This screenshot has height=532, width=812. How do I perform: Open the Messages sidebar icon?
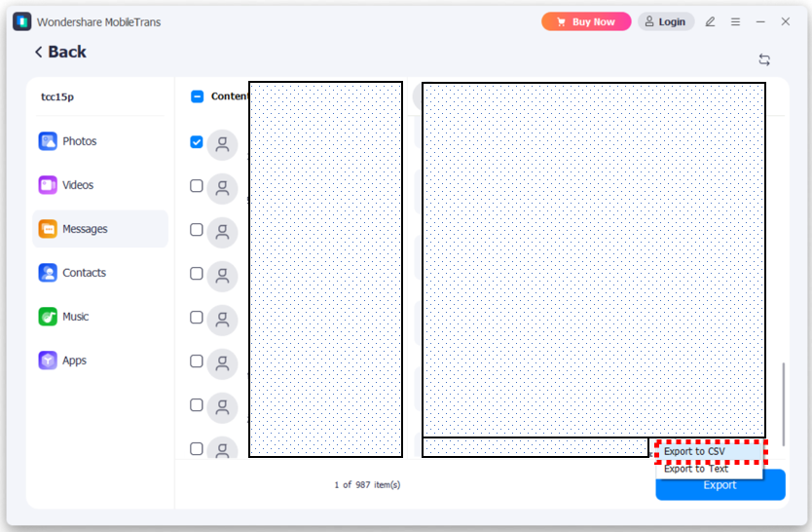48,229
